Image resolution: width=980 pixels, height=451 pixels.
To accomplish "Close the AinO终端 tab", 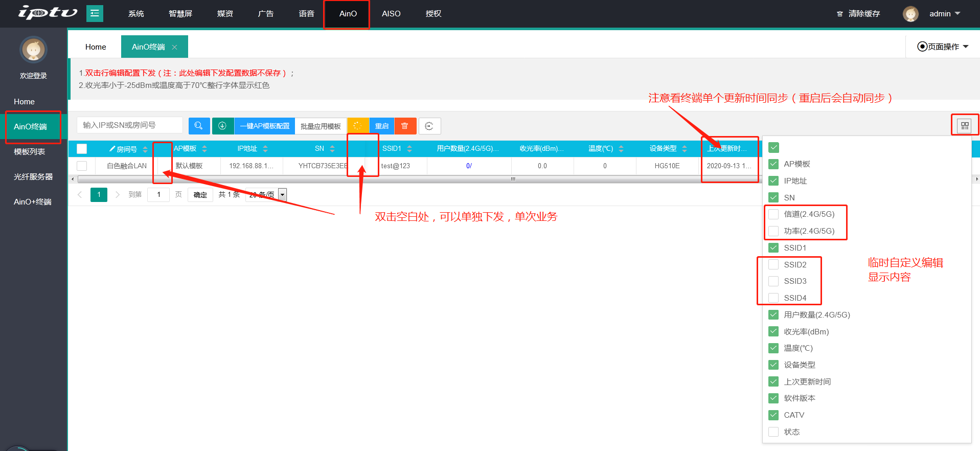I will tap(175, 47).
